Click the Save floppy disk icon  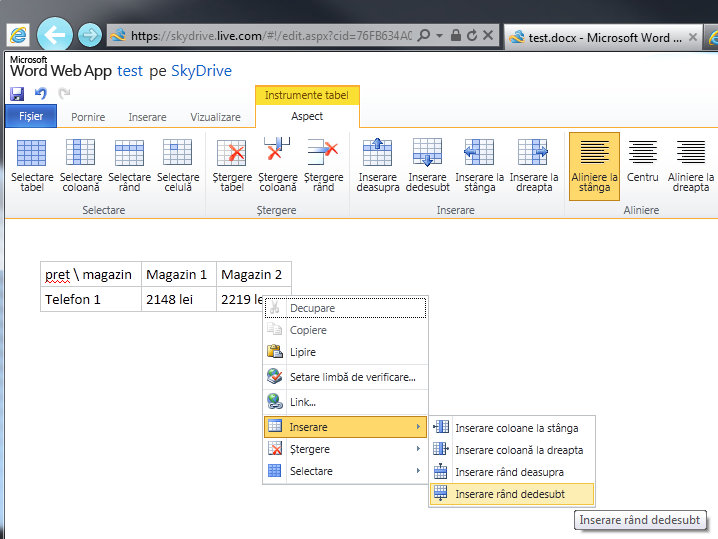[x=17, y=94]
